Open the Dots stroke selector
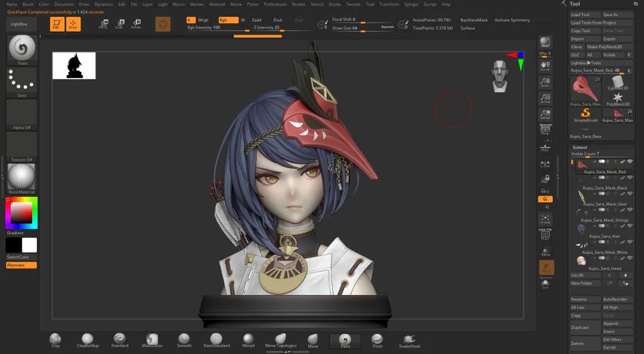This screenshot has width=644, height=354. (x=22, y=83)
